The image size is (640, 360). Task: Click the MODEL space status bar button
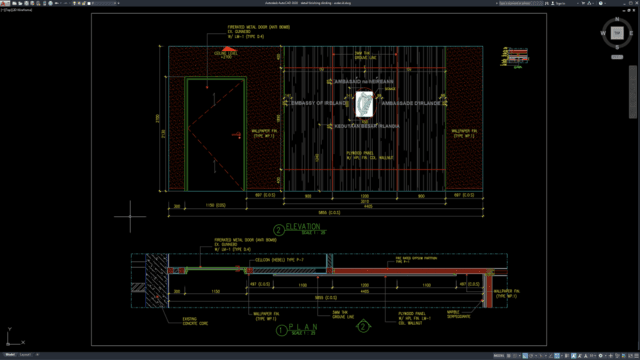499,356
